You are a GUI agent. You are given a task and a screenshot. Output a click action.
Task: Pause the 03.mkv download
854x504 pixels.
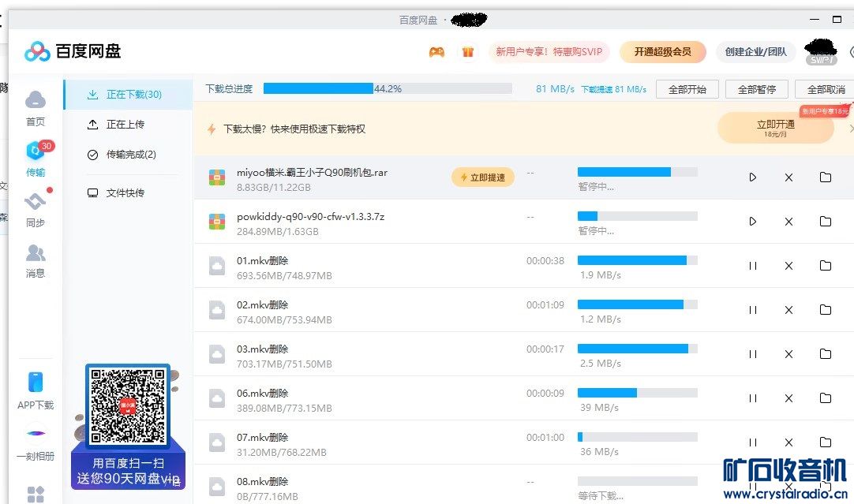[x=753, y=354]
